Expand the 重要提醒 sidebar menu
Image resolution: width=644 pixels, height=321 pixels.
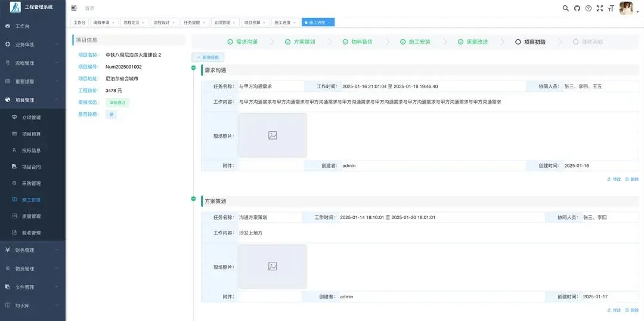point(32,81)
